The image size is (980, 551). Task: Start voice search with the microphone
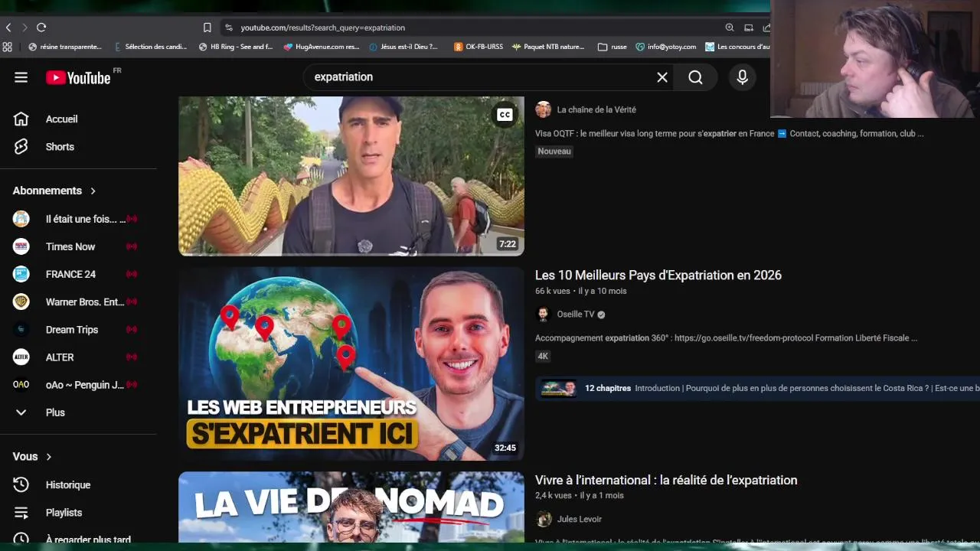(742, 77)
